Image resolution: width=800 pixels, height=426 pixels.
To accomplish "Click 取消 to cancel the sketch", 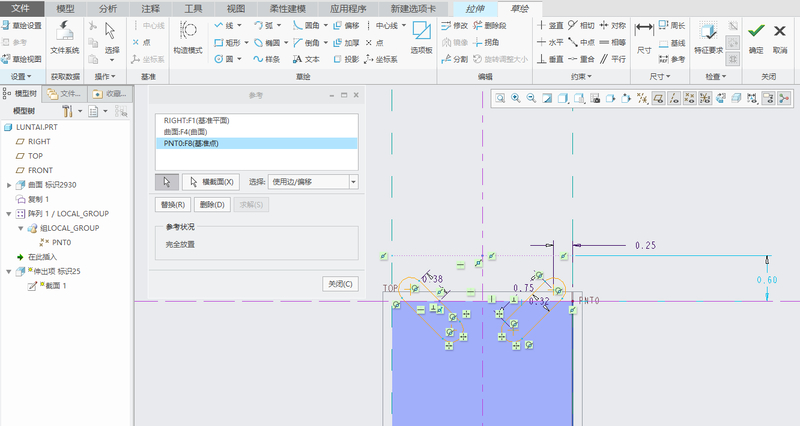I will coord(780,37).
